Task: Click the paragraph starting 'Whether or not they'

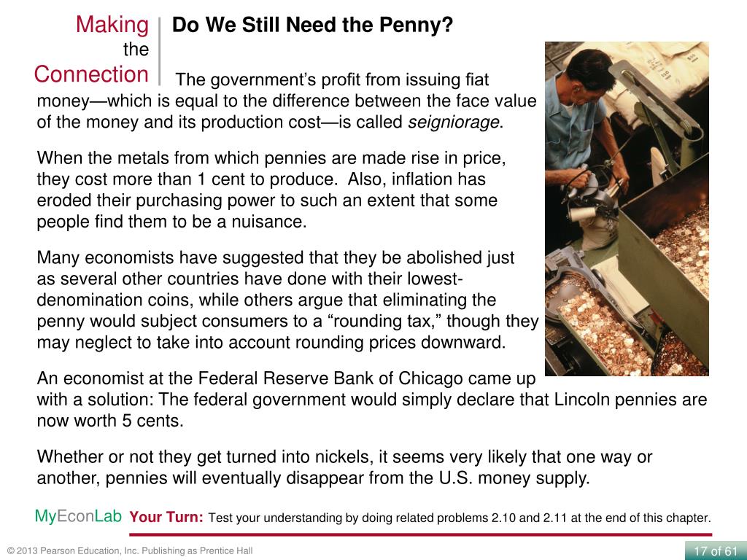Action: click(x=344, y=467)
